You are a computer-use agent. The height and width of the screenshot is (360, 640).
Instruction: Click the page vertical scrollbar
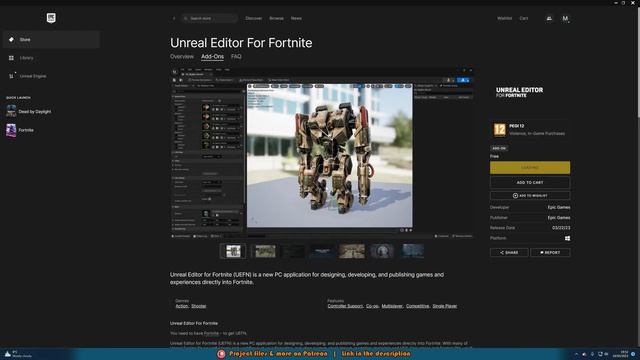(638, 61)
